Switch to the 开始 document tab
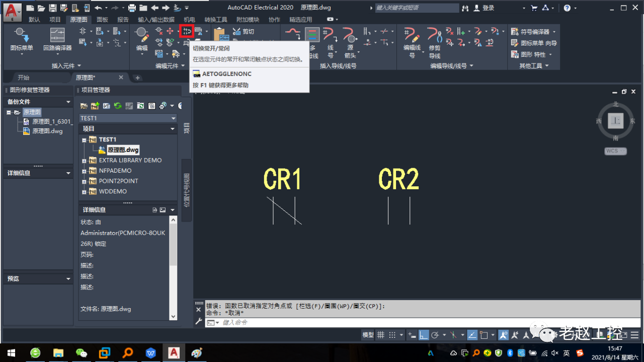 pos(23,78)
